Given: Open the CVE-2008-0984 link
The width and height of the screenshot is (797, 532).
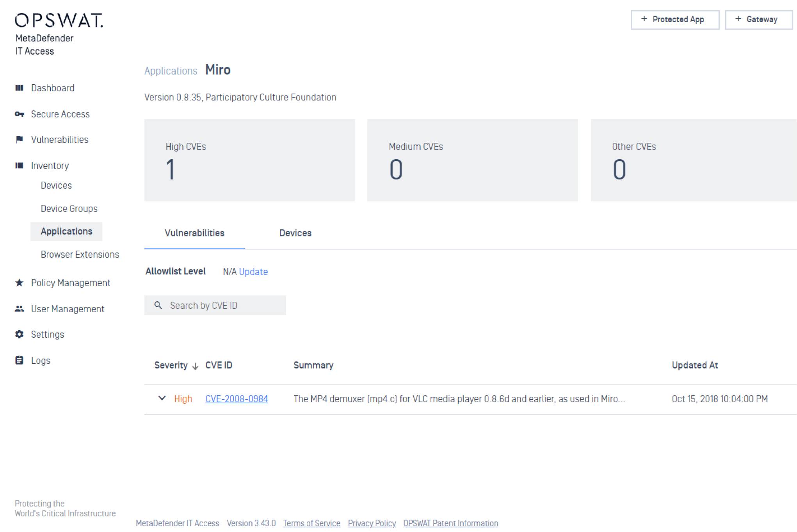Looking at the screenshot, I should [237, 399].
